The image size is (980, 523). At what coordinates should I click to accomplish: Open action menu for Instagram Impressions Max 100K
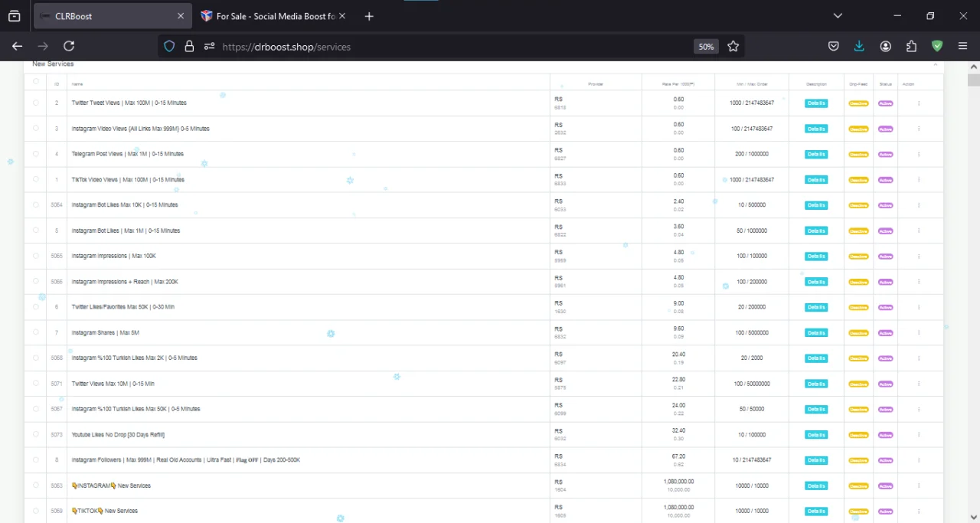(919, 256)
